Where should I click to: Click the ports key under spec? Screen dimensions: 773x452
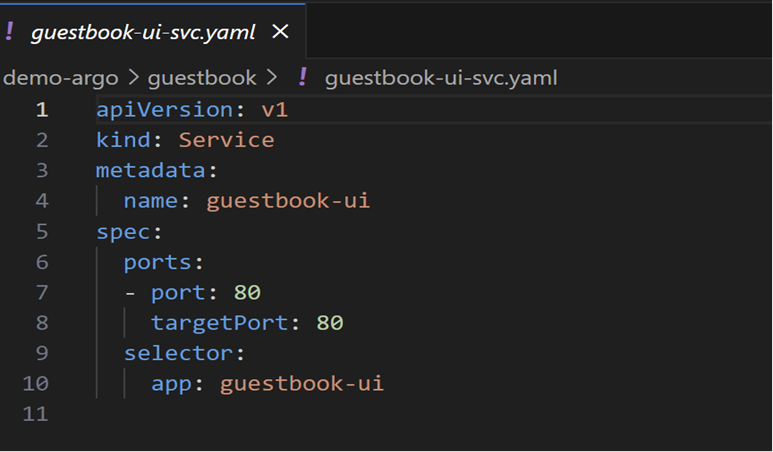158,262
